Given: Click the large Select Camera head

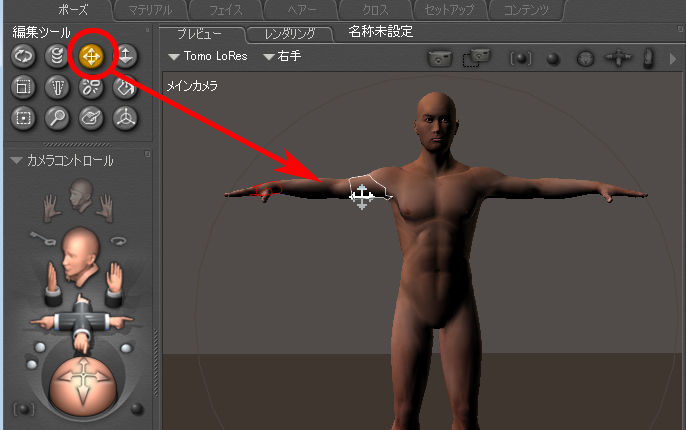Looking at the screenshot, I should (80, 255).
